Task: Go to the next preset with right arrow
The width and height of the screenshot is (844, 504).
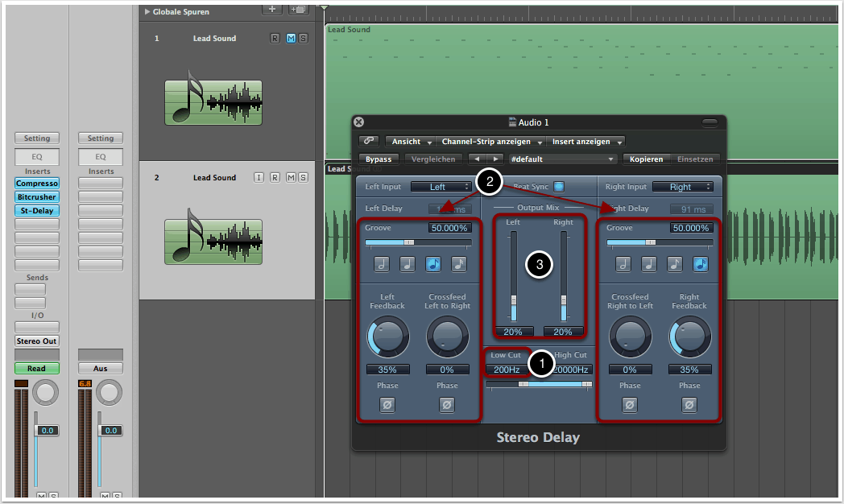Action: pos(496,159)
